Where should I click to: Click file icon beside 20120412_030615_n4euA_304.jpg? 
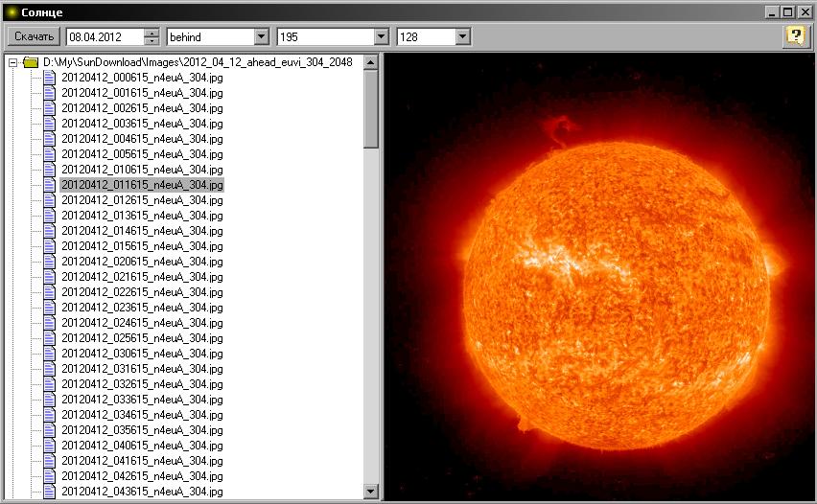pyautogui.click(x=50, y=354)
